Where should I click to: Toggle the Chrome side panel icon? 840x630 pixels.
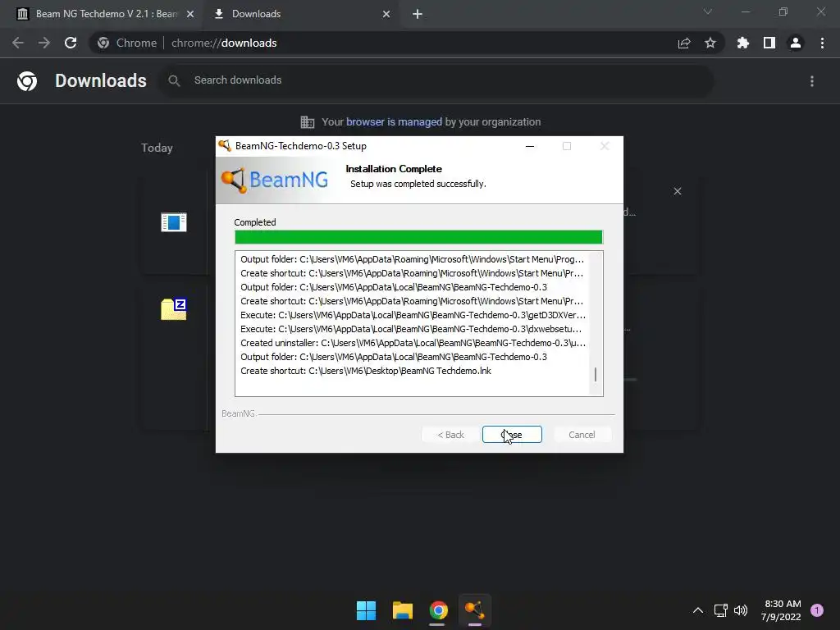769,43
